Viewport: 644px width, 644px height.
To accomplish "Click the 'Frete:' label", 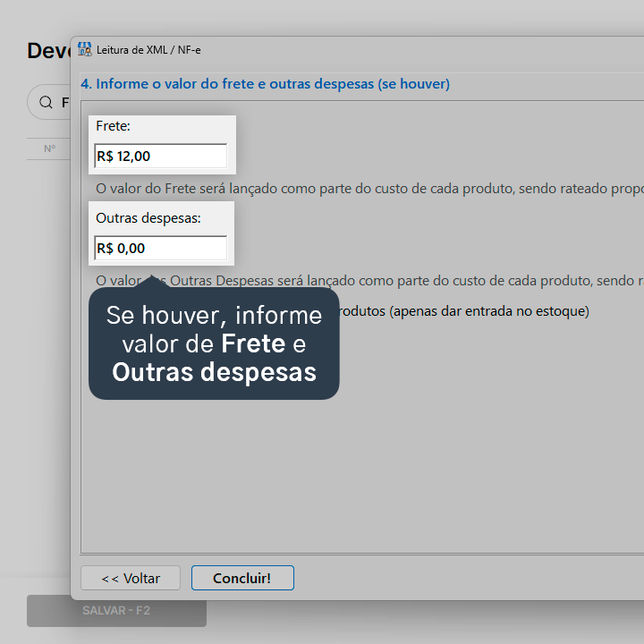I will (113, 126).
